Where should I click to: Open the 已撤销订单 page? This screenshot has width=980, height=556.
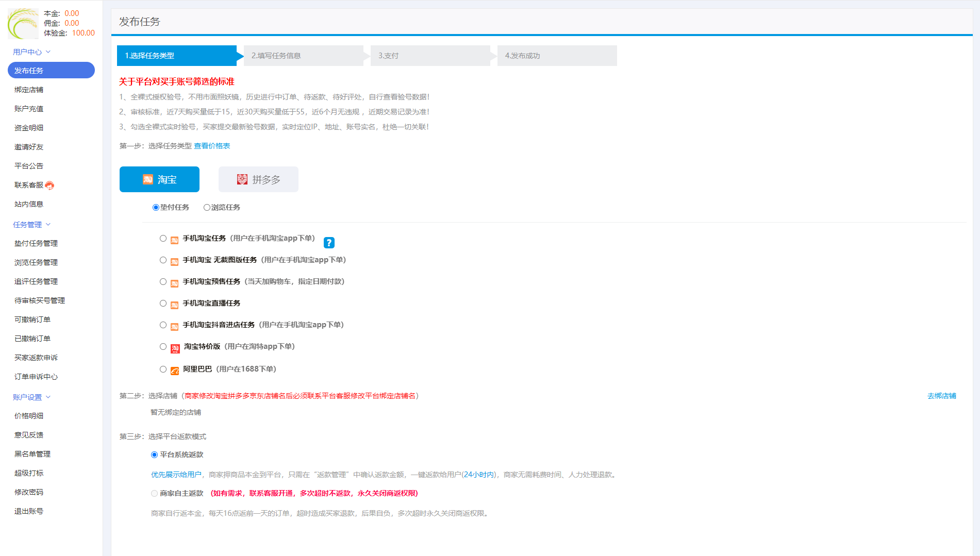(x=32, y=339)
